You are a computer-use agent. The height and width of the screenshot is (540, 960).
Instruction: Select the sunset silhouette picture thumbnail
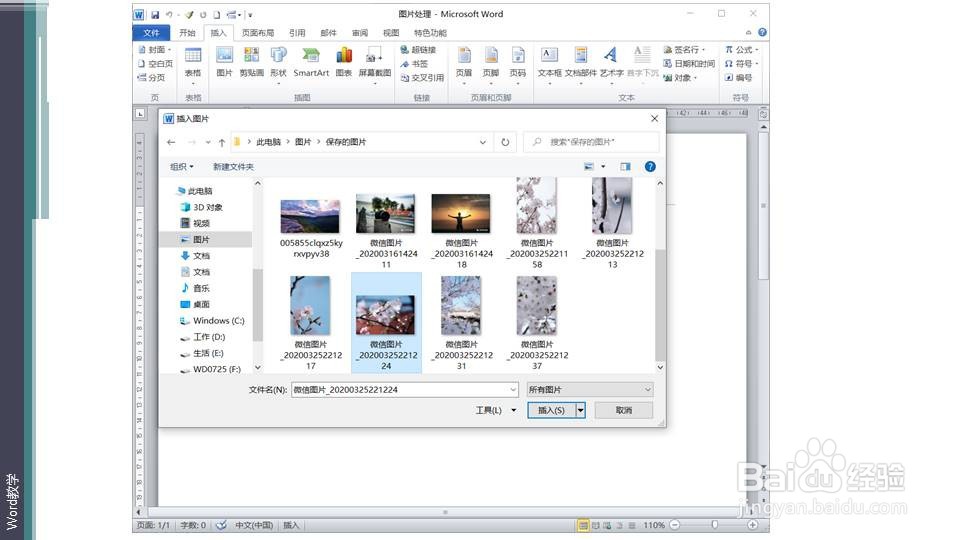tap(461, 213)
